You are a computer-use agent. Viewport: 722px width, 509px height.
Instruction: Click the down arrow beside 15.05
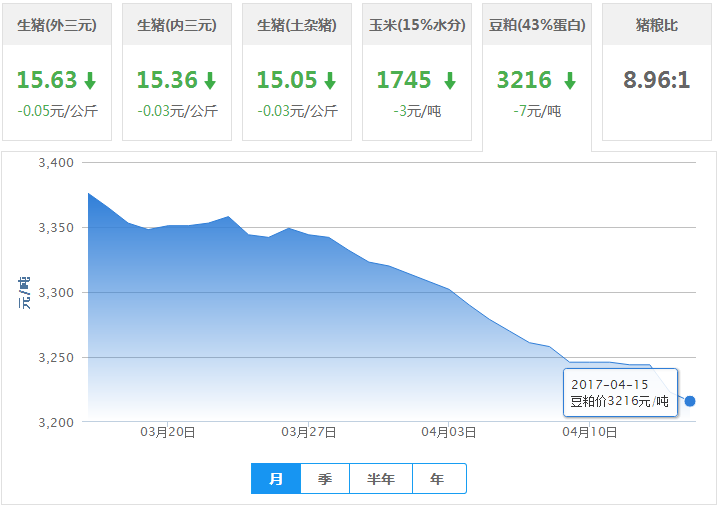(x=330, y=81)
